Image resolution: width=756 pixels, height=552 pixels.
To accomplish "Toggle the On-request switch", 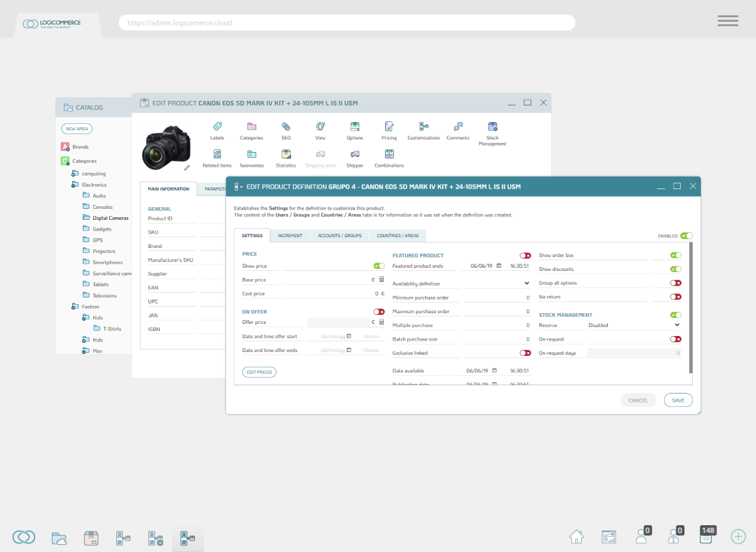I will [x=676, y=339].
